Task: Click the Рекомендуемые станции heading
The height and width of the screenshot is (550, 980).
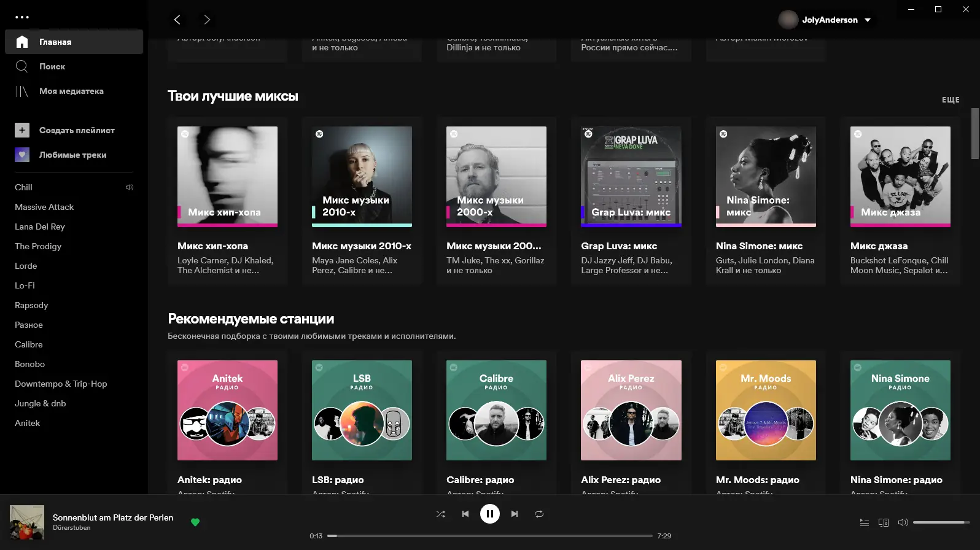Action: pyautogui.click(x=251, y=319)
